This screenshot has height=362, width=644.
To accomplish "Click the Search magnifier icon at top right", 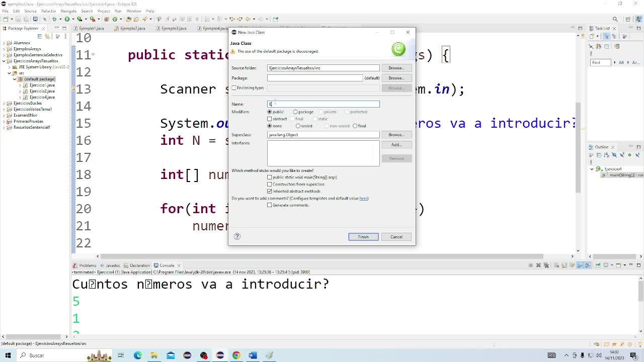I will pyautogui.click(x=615, y=19).
